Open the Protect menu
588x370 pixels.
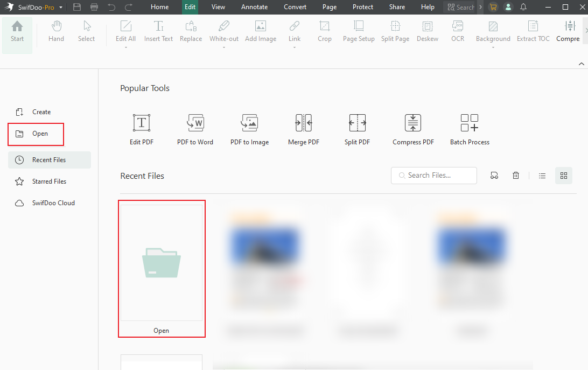point(362,7)
